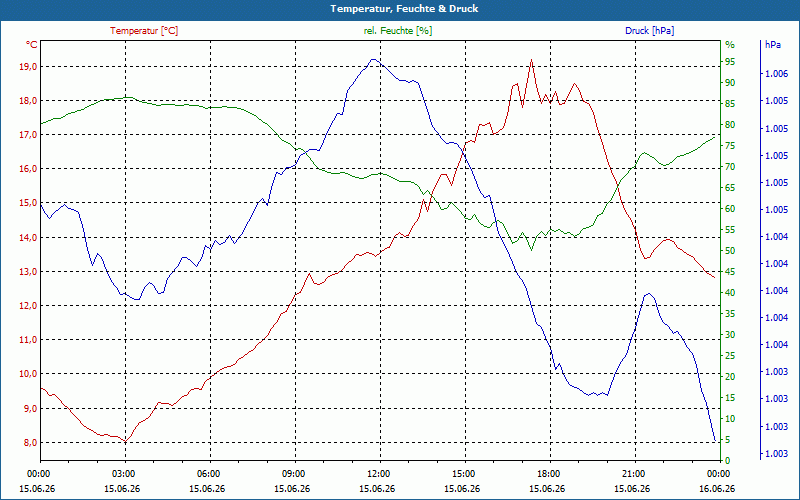Click the 15,0 temperature axis value
Viewport: 800px width, 500px height.
28,203
